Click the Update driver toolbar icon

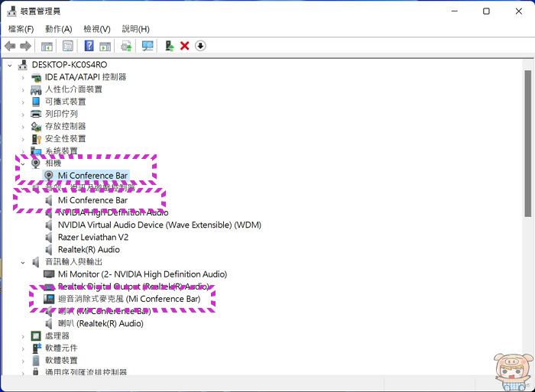(126, 46)
